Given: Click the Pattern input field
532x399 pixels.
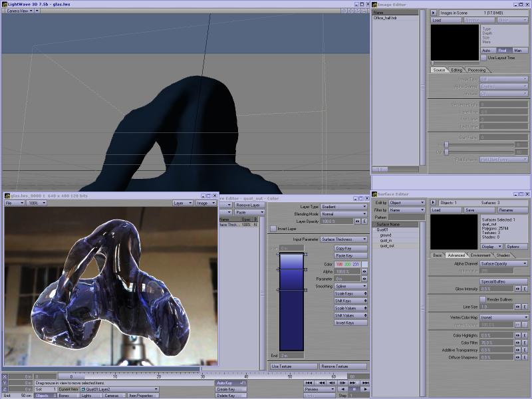Looking at the screenshot, I should [406, 217].
